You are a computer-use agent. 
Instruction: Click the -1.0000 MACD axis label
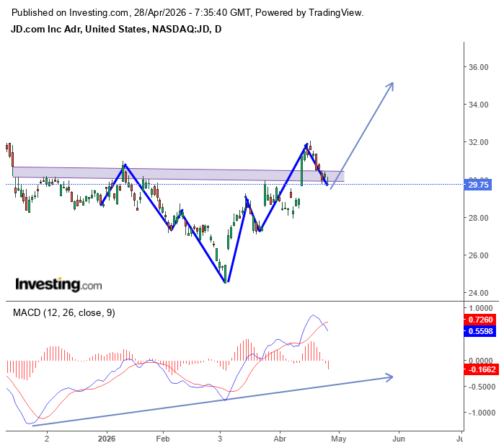(x=481, y=413)
